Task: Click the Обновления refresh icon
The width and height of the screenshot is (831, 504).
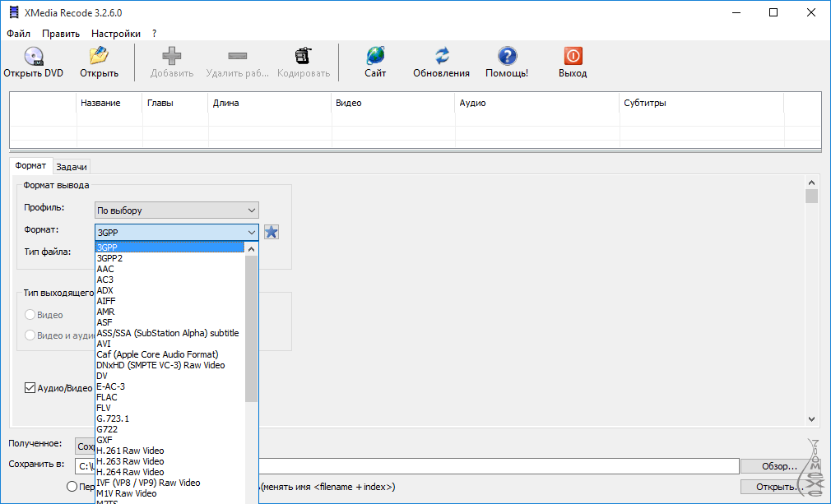Action: [442, 55]
